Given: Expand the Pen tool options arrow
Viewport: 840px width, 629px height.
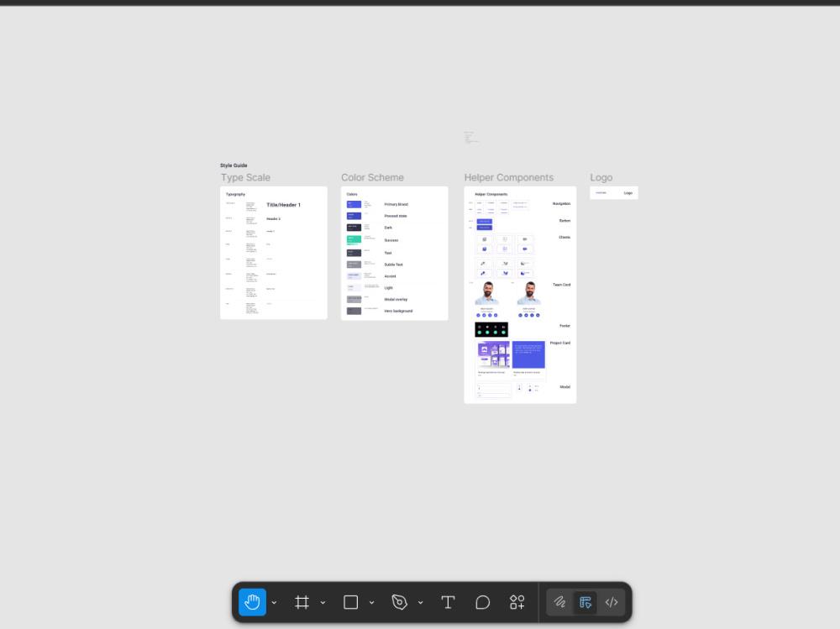Looking at the screenshot, I should click(x=421, y=603).
